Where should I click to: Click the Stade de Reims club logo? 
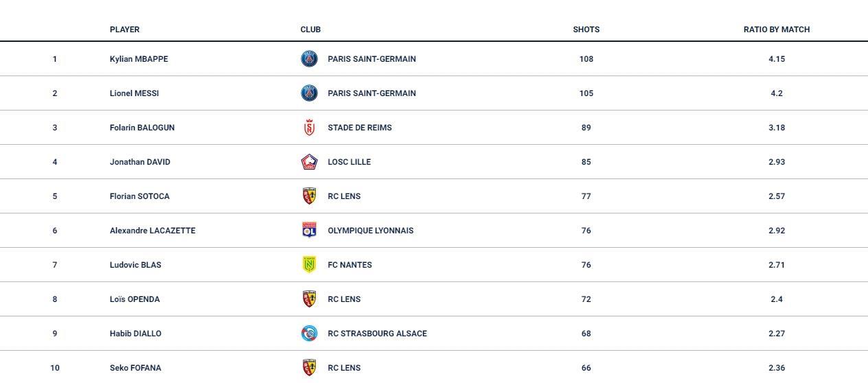(309, 128)
